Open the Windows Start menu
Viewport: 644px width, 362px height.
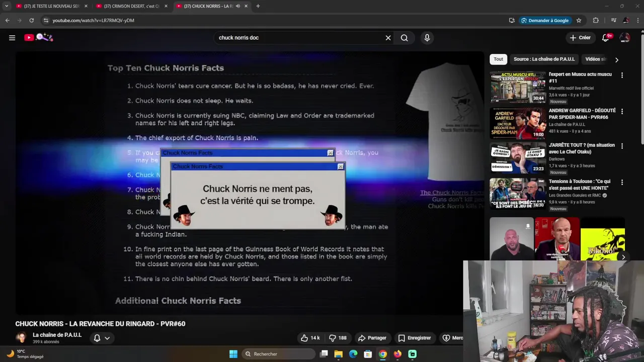(x=233, y=354)
